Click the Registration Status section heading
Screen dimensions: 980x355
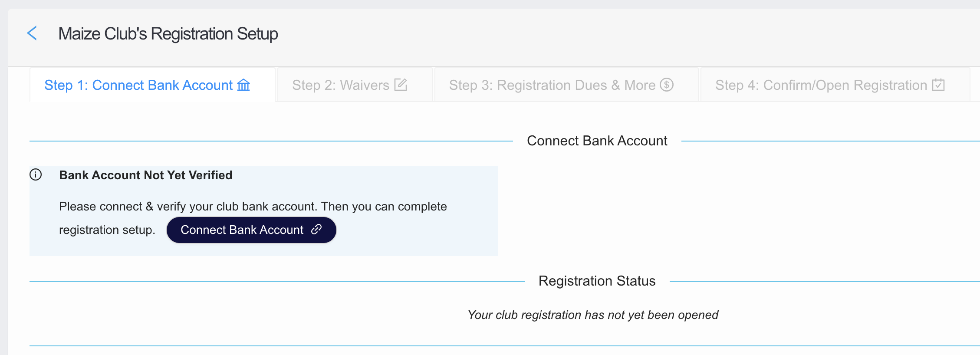(x=597, y=281)
